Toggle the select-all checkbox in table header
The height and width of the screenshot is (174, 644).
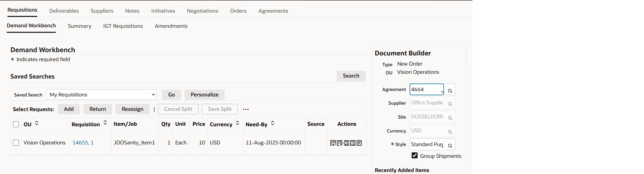pos(16,124)
